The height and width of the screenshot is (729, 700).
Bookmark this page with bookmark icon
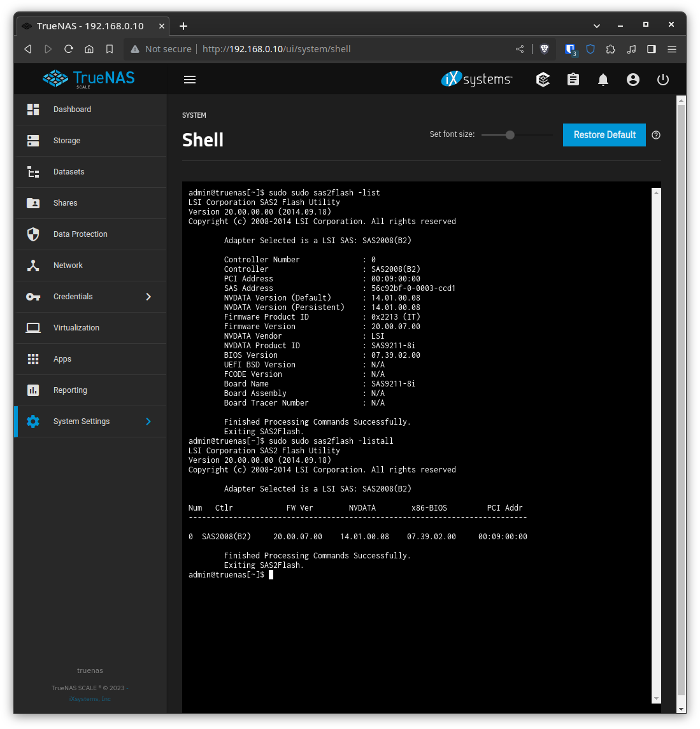point(110,49)
